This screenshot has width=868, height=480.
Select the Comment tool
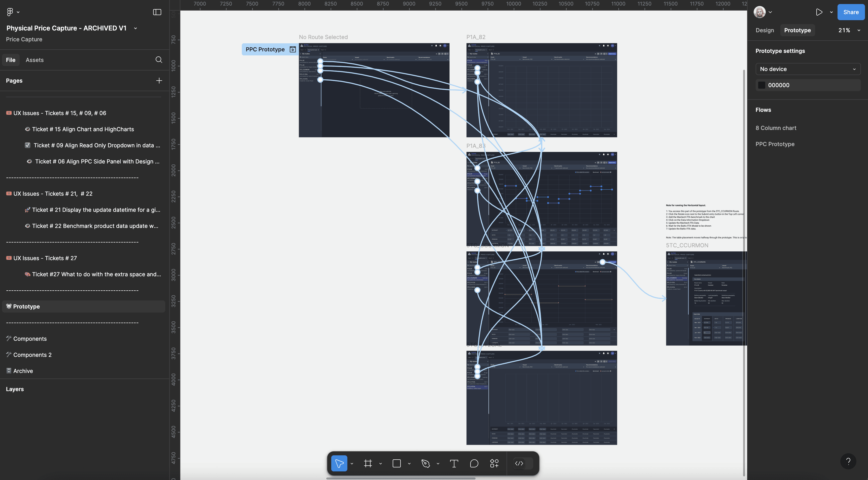point(474,463)
